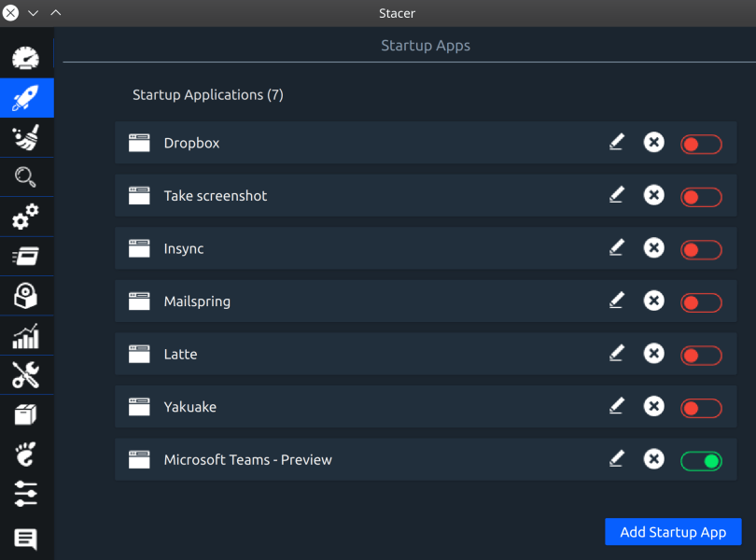Viewport: 756px width, 560px height.
Task: Open the Processes window-stack page
Action: click(x=26, y=256)
